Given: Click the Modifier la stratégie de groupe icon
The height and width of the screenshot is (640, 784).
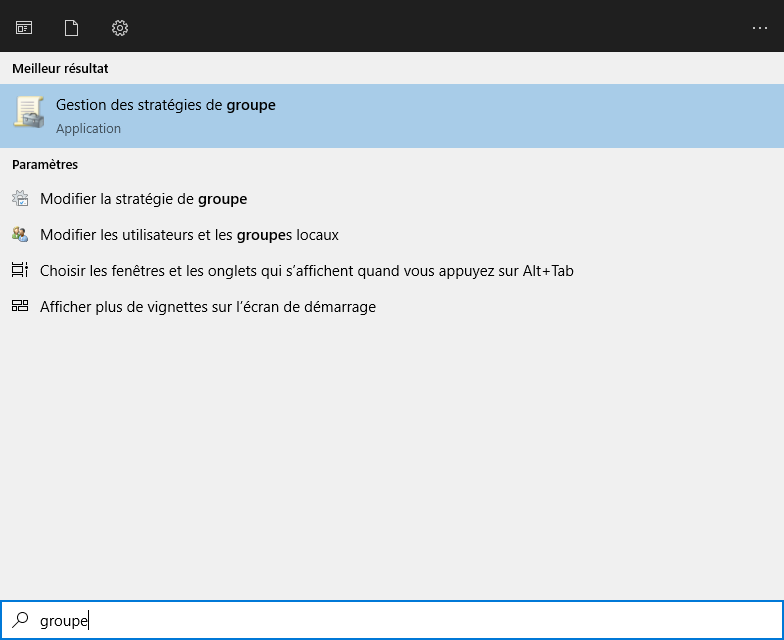Looking at the screenshot, I should pos(20,199).
